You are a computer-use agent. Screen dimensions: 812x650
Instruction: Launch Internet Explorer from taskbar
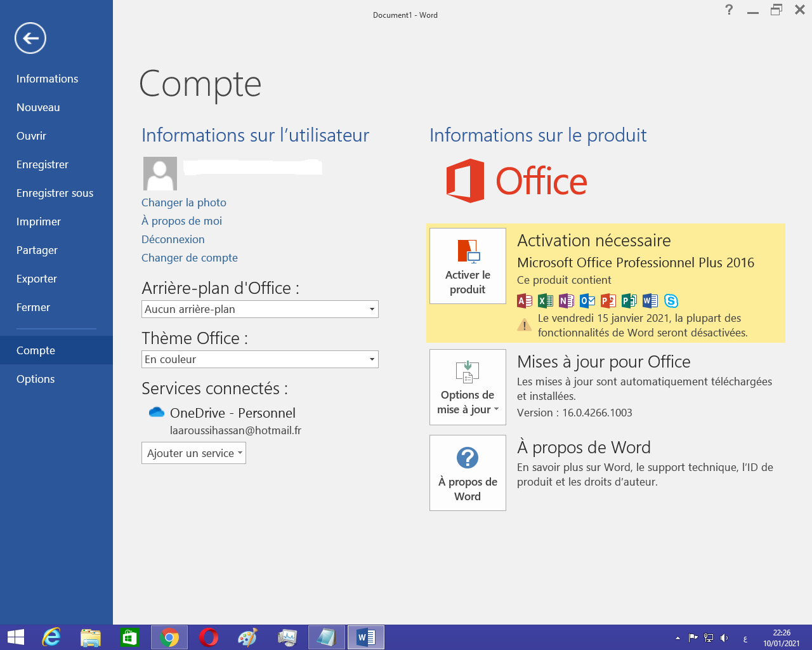[51, 637]
